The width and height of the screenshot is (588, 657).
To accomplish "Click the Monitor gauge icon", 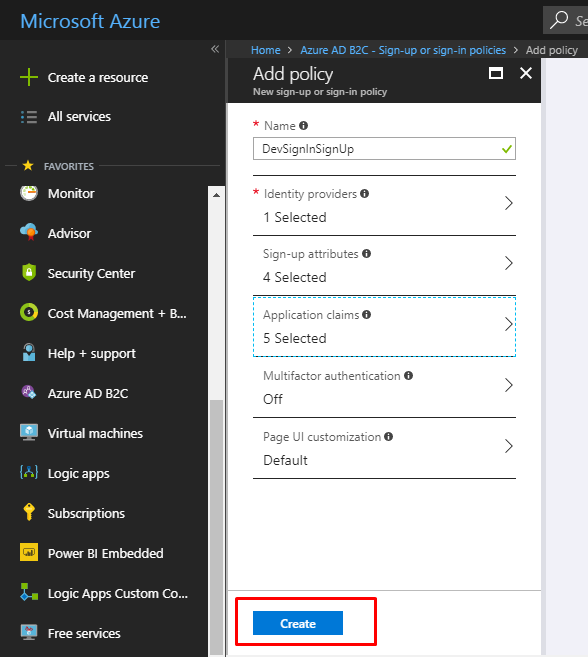I will [29, 193].
